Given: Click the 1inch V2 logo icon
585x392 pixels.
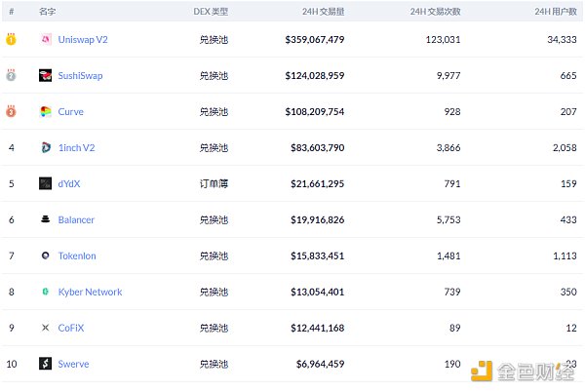Looking at the screenshot, I should pos(46,147).
